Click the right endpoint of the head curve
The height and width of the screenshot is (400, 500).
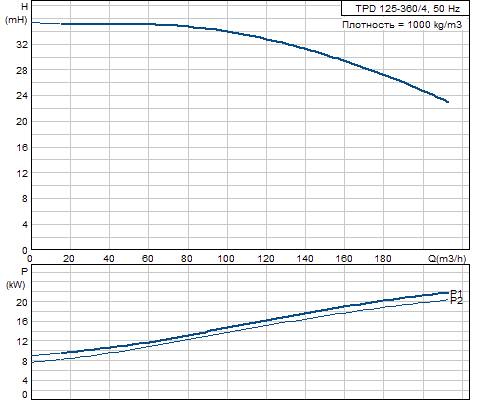(447, 102)
